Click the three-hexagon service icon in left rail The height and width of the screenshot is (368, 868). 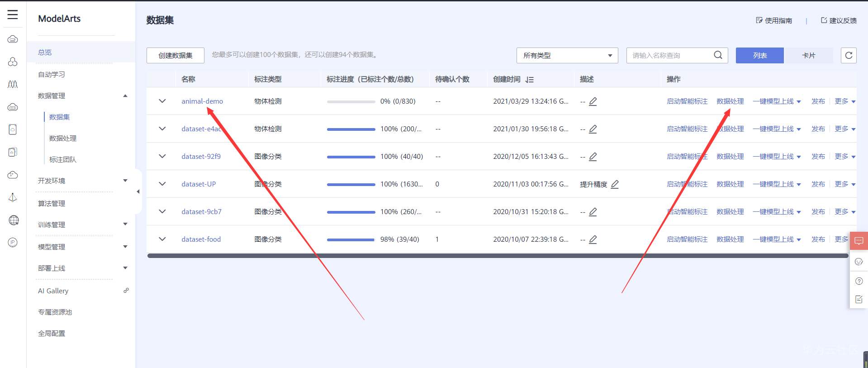click(x=13, y=62)
